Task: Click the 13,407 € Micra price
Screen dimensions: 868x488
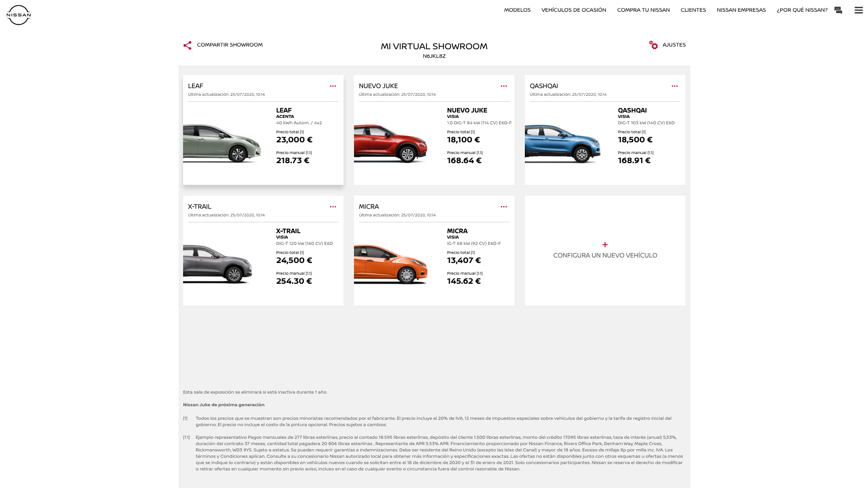Action: (x=464, y=261)
